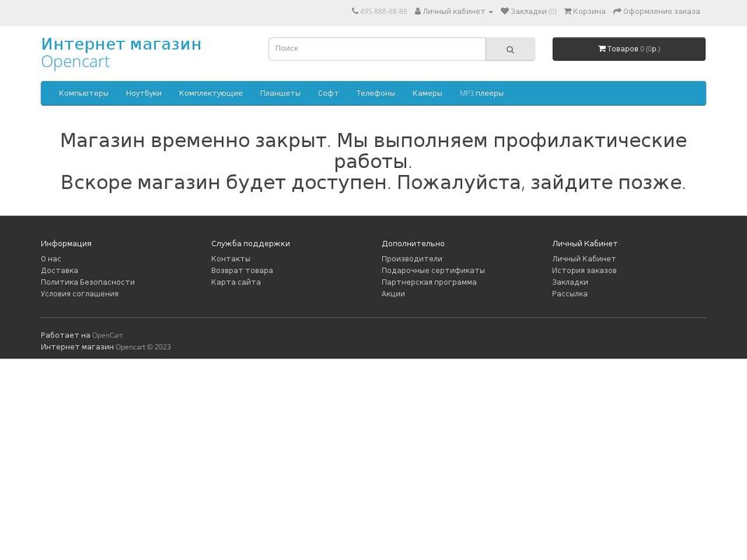Viewport: 747px width, 560px height.
Task: Click the phone icon in top bar
Action: 355,12
